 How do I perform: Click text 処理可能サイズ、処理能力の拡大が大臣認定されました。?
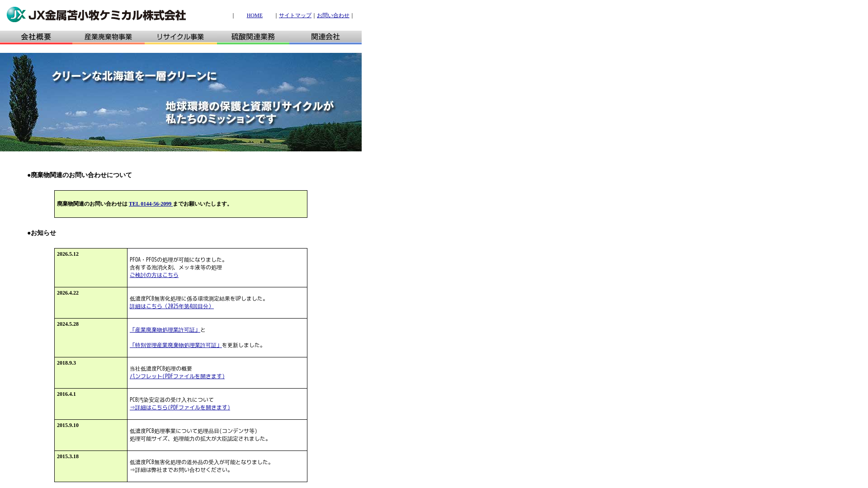[x=200, y=439]
